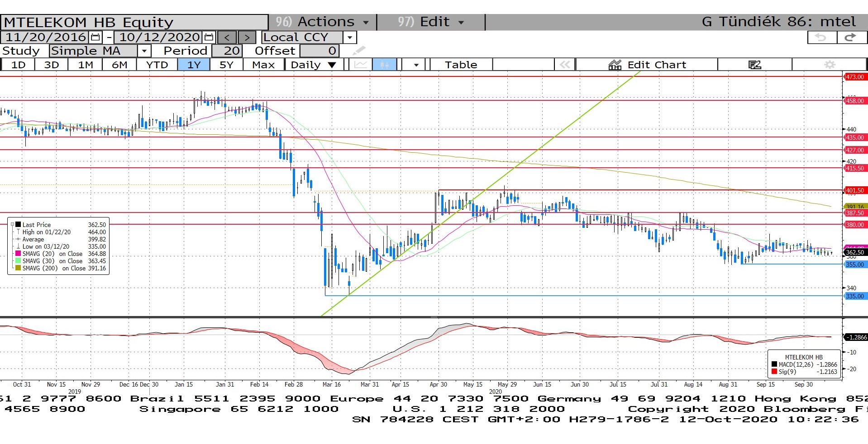Screen dimensions: 868x444
Task: Click the light green SMAVG (30) swatch
Action: click(18, 261)
